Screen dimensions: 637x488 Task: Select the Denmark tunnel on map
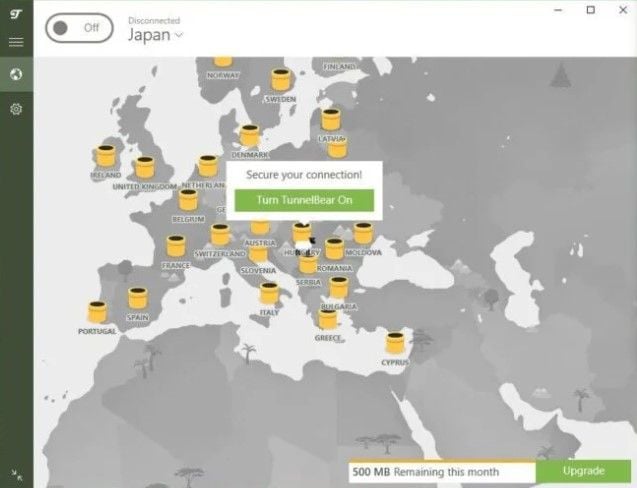tap(249, 136)
